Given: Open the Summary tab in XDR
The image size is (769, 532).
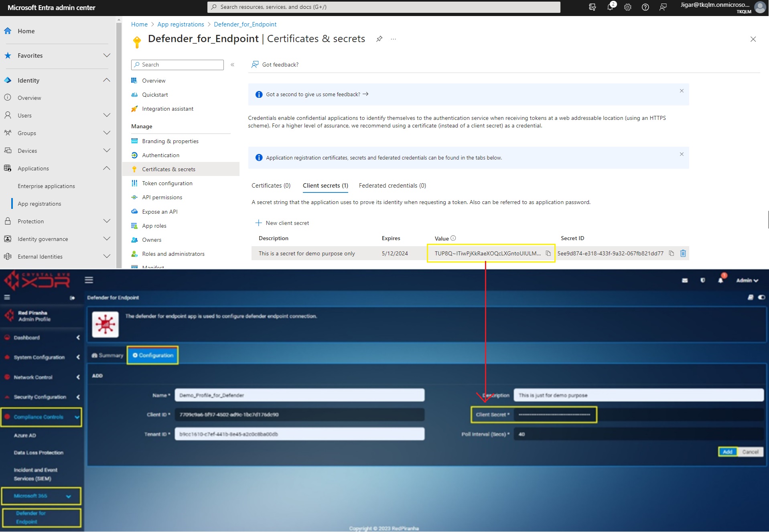Looking at the screenshot, I should point(107,356).
